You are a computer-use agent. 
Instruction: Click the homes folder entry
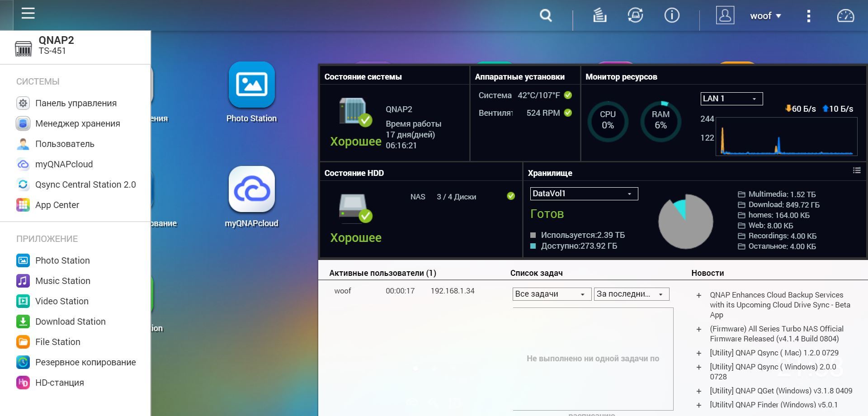click(x=774, y=215)
